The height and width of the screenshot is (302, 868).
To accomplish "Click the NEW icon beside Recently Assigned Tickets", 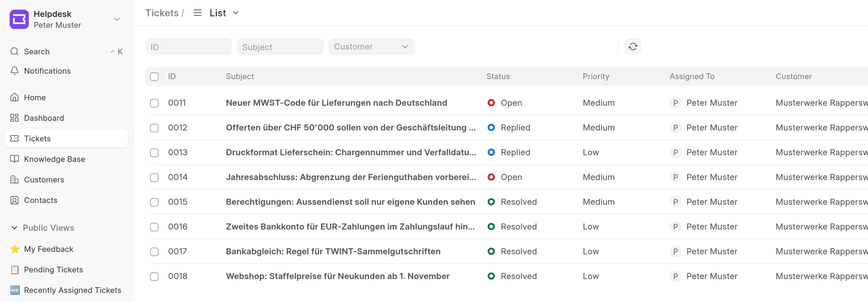I will point(15,290).
